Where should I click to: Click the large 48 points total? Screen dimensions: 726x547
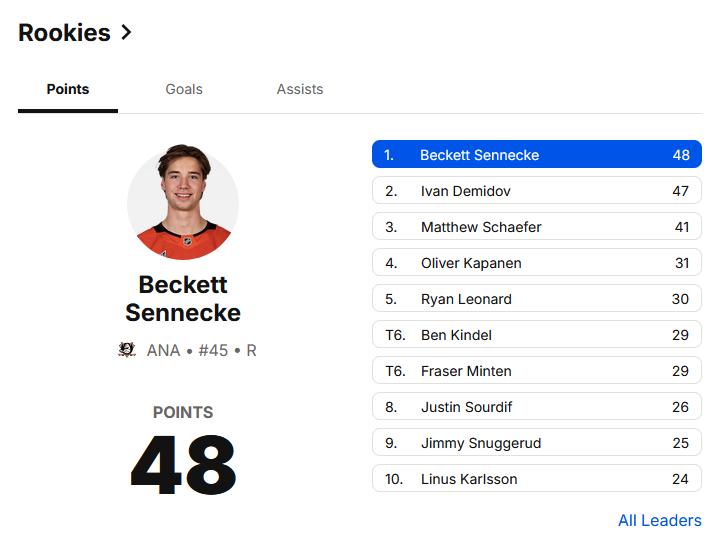(183, 465)
